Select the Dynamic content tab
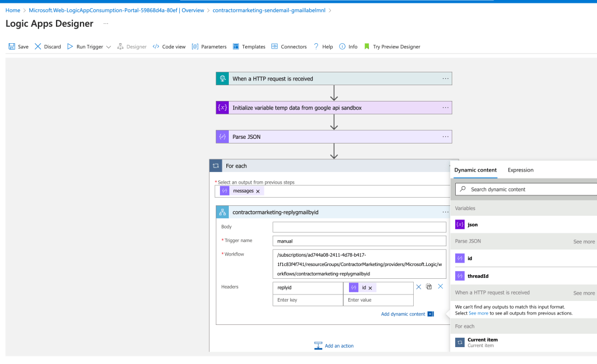 [475, 170]
